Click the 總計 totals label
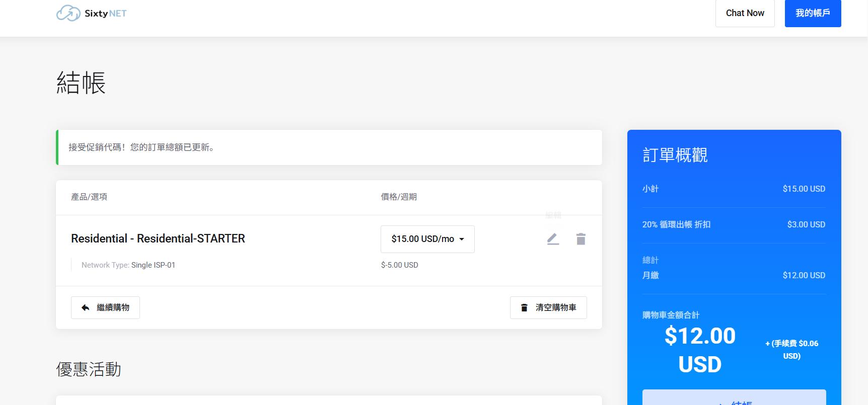 coord(650,260)
